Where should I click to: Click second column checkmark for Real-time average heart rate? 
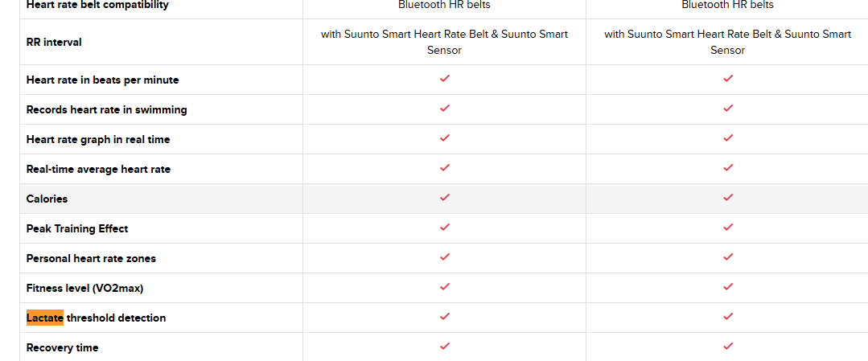tap(728, 168)
